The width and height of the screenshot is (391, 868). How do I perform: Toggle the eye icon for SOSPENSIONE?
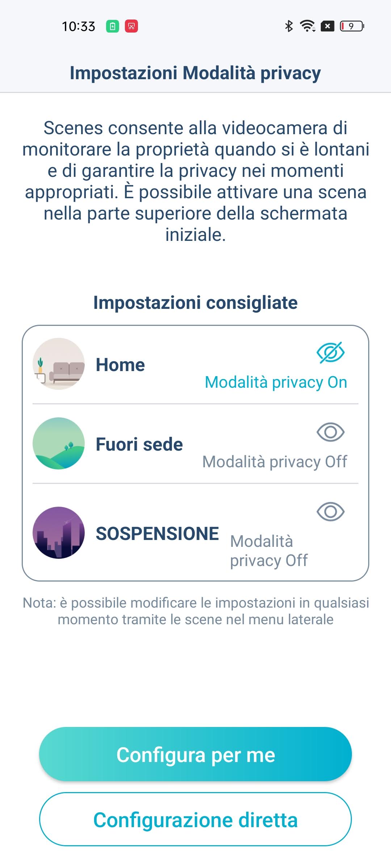330,511
